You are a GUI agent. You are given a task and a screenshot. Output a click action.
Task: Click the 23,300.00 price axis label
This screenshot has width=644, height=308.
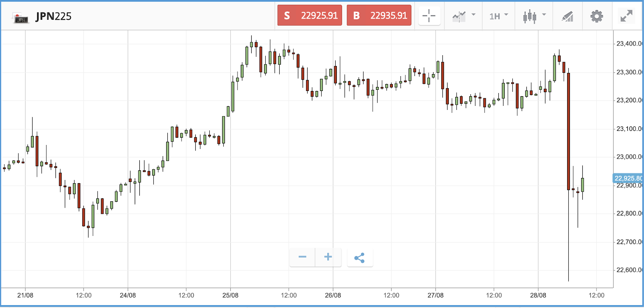click(x=629, y=72)
